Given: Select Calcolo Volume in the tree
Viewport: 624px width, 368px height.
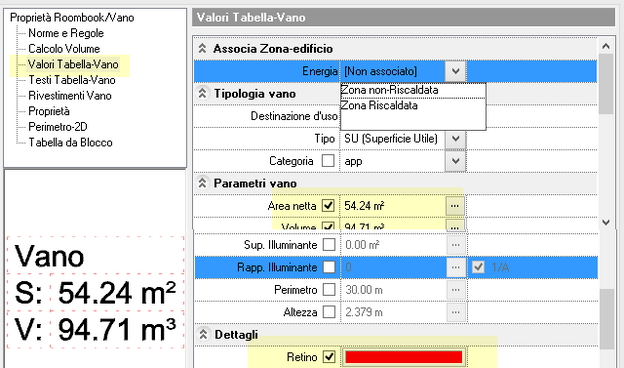Looking at the screenshot, I should [64, 49].
